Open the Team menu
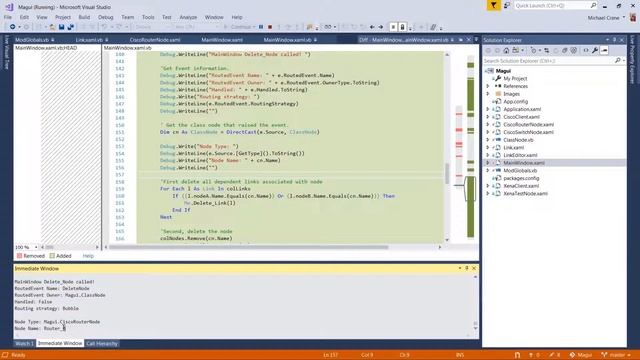This screenshot has width=640, height=360. (127, 17)
